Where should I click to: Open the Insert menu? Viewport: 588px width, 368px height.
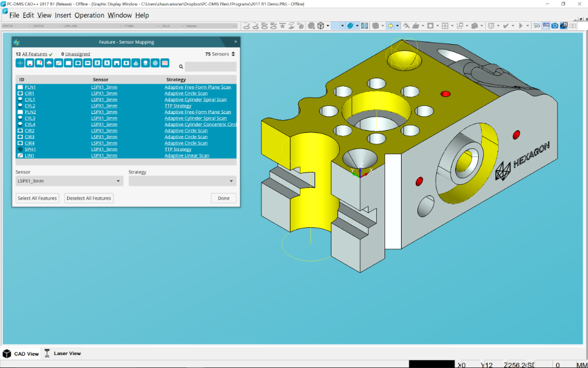tap(63, 15)
